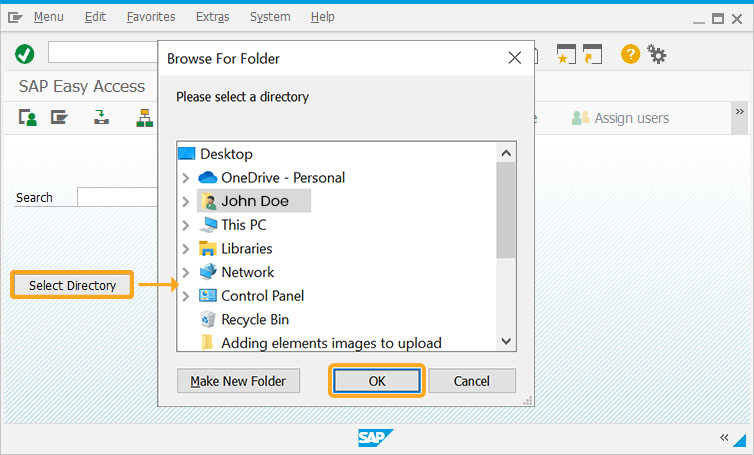
Task: Select the Recycle Bin folder entry
Action: coord(245,319)
